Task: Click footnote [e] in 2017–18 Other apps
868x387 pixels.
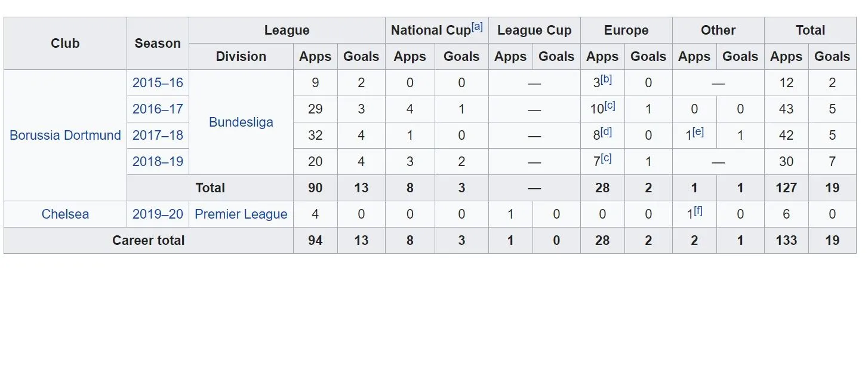Action: (698, 132)
